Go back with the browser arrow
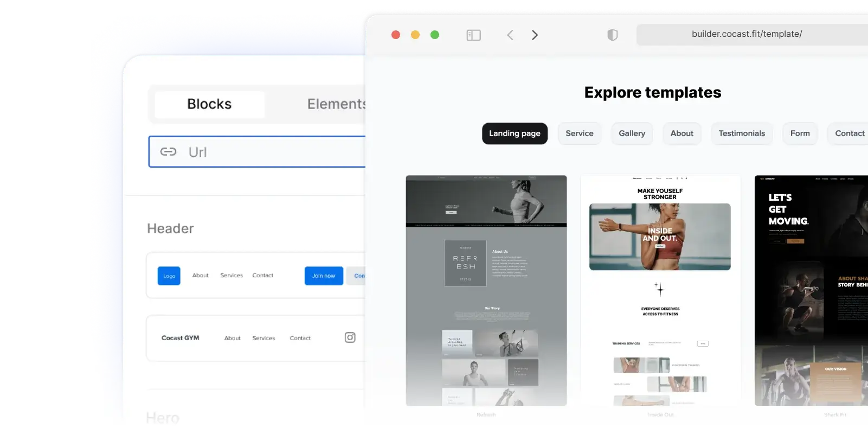 (510, 35)
